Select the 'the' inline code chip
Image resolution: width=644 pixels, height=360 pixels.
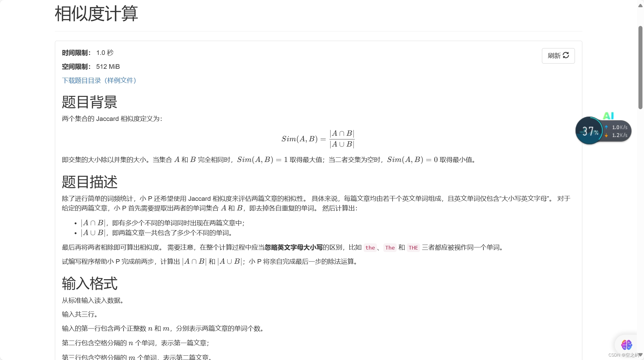pyautogui.click(x=370, y=248)
